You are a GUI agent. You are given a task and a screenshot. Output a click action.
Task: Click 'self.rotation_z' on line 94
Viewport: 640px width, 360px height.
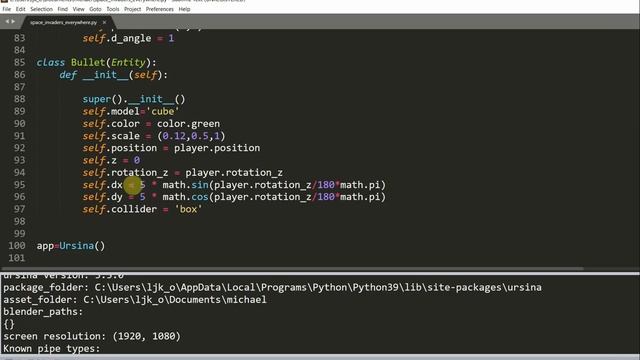click(x=125, y=172)
